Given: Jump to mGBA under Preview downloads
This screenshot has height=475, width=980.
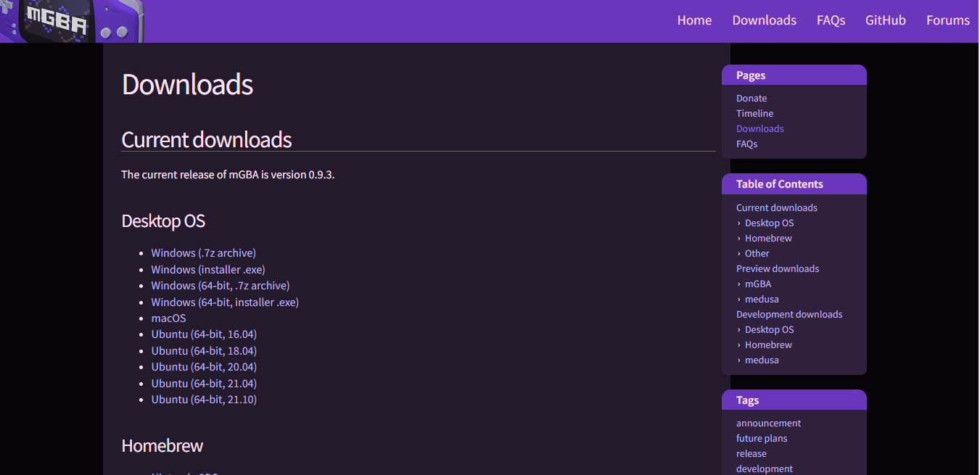Looking at the screenshot, I should point(757,284).
